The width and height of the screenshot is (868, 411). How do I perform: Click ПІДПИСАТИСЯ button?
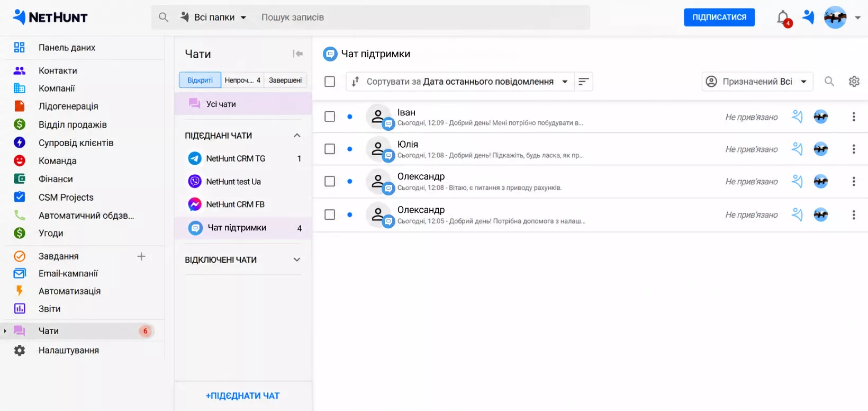point(719,17)
